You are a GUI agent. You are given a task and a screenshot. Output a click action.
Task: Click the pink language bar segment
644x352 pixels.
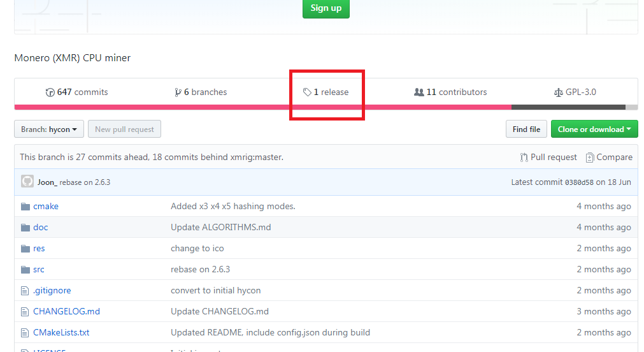coord(263,107)
